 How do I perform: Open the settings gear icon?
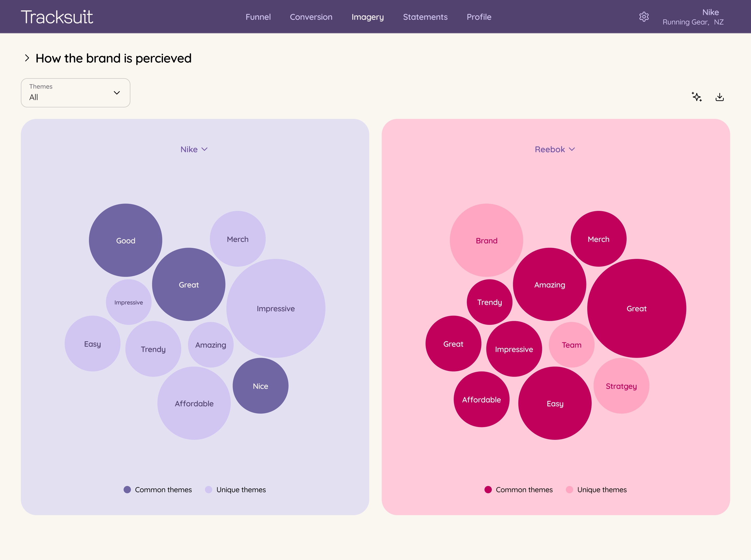[644, 17]
